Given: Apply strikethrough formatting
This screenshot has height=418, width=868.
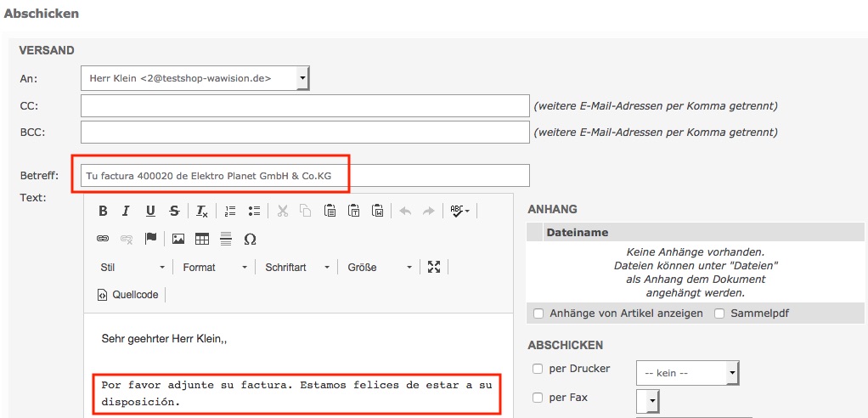Looking at the screenshot, I should pyautogui.click(x=174, y=211).
